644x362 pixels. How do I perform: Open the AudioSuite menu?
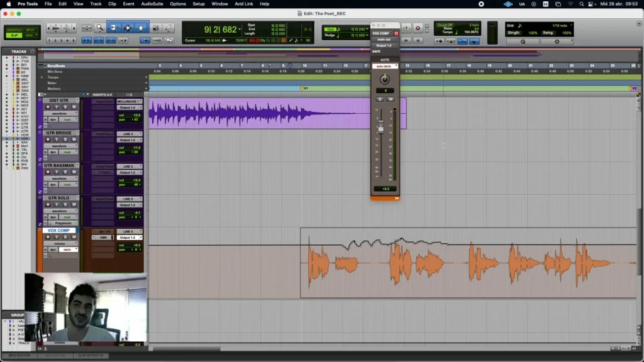[x=152, y=4]
